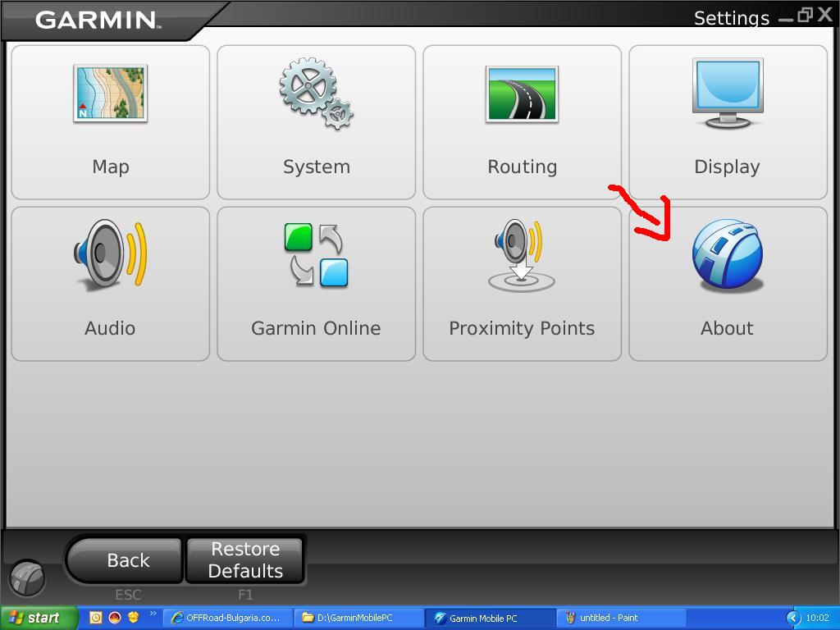Expand hidden system tray icons arrow
Screen dimensions: 840x630
click(x=793, y=619)
